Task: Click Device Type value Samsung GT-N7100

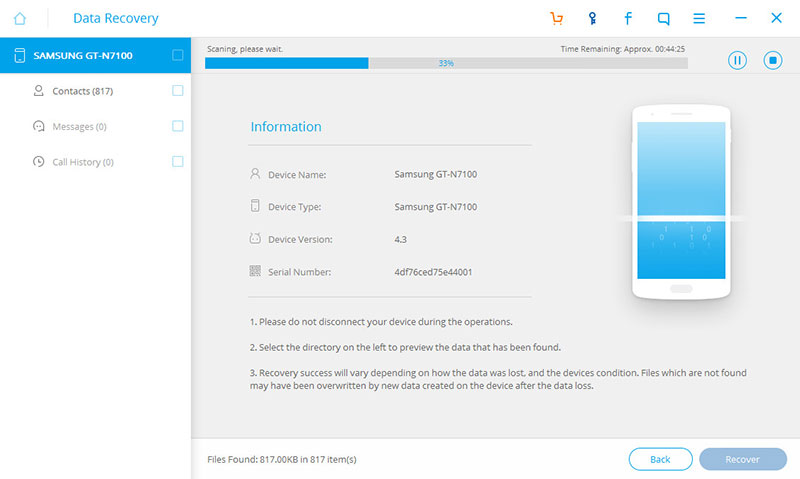Action: (436, 207)
